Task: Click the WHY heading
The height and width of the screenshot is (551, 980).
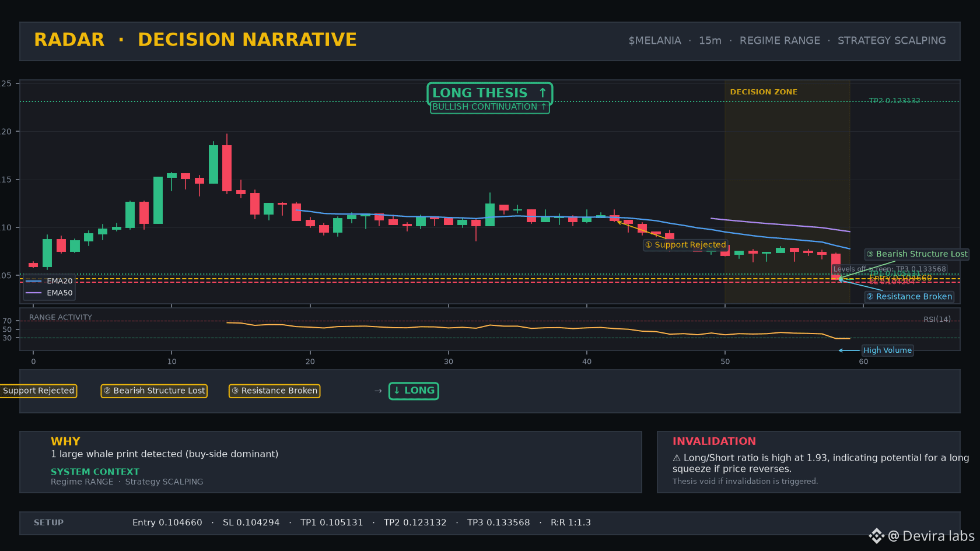Action: 65,441
